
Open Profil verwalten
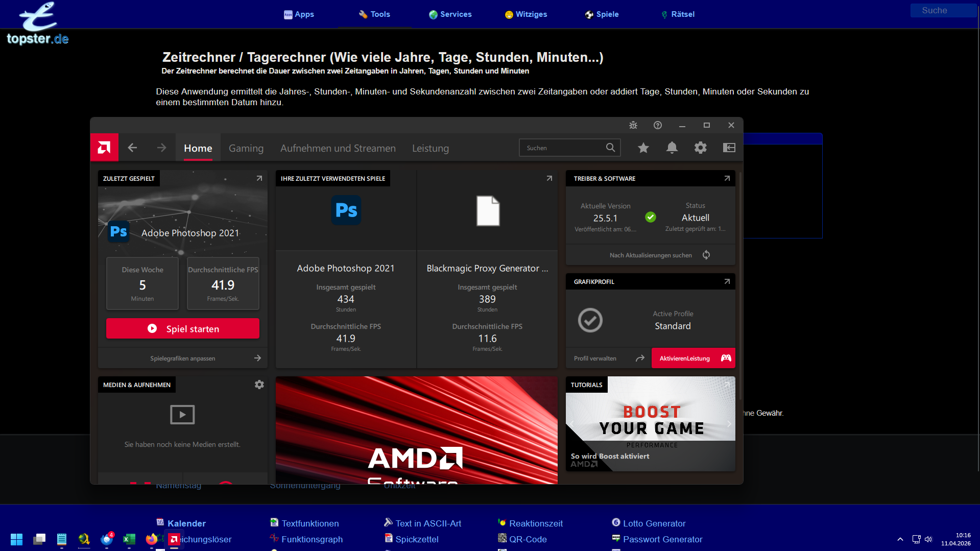(609, 358)
